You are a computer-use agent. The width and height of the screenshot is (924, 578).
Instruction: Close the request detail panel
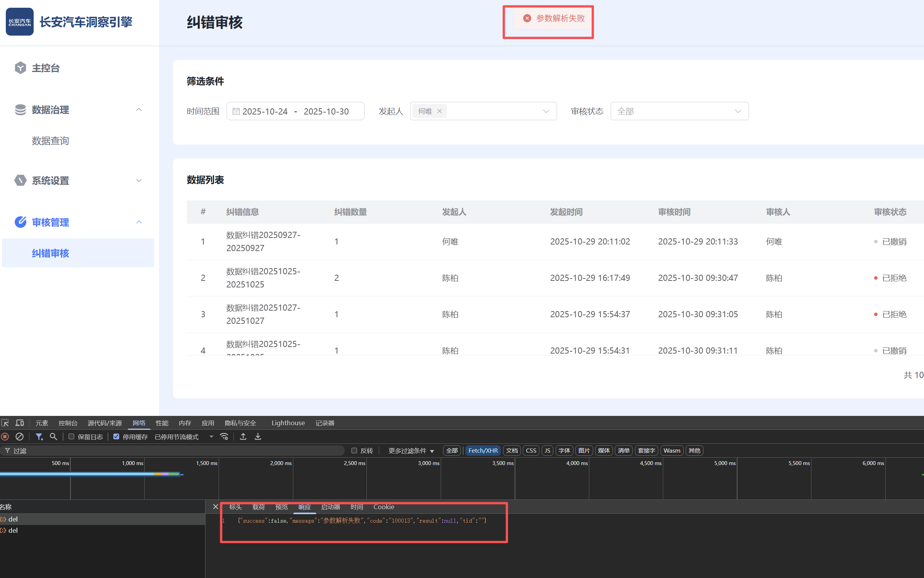(x=216, y=507)
